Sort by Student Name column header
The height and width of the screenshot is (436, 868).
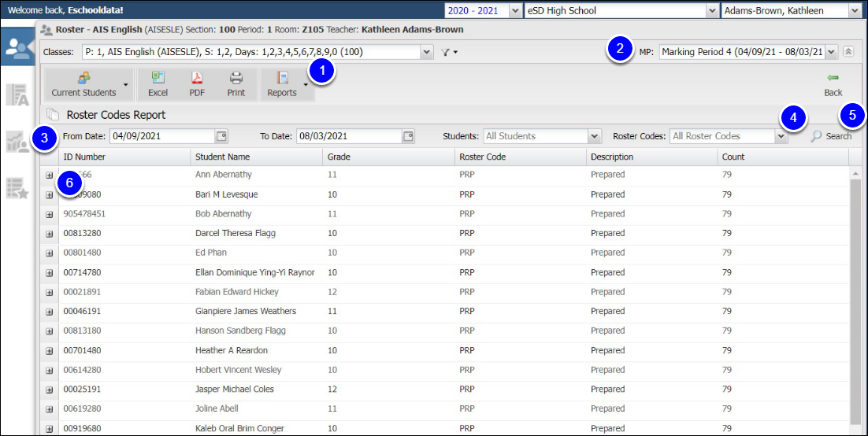pos(257,157)
